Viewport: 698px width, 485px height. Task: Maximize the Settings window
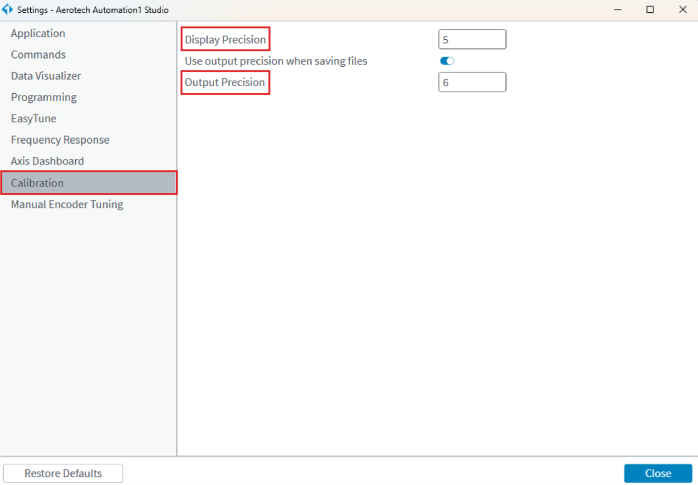[x=650, y=9]
